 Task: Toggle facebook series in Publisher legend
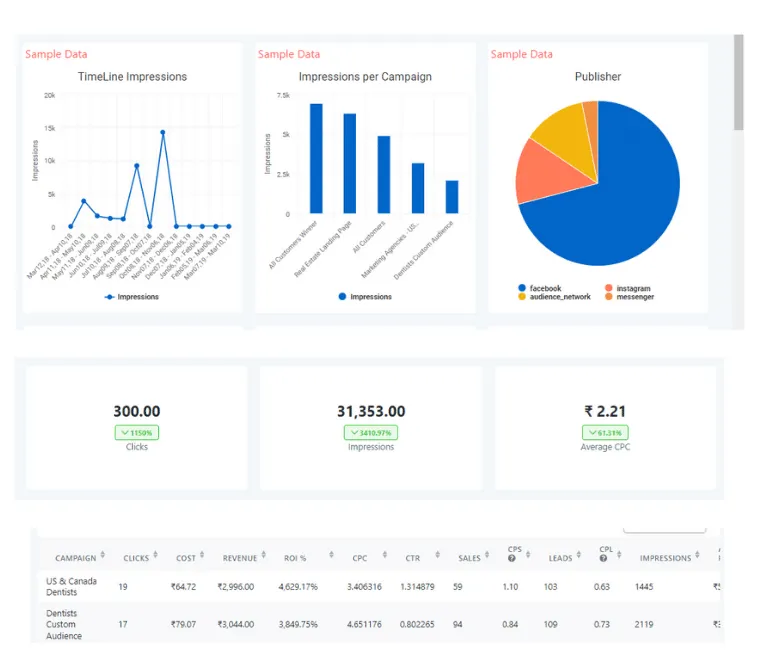coord(539,288)
